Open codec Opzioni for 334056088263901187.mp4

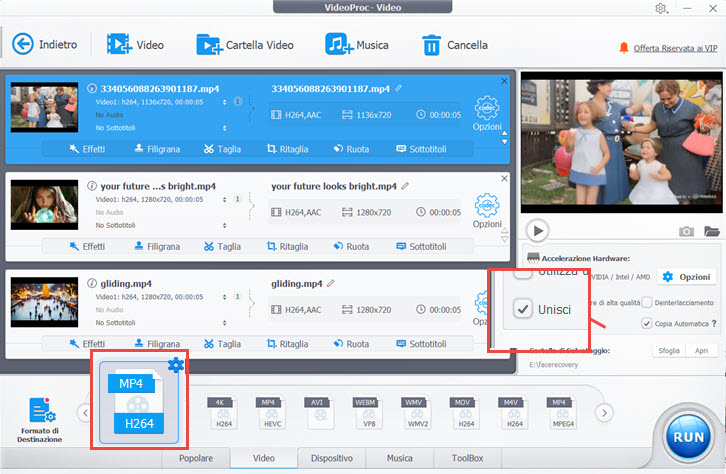pyautogui.click(x=487, y=113)
